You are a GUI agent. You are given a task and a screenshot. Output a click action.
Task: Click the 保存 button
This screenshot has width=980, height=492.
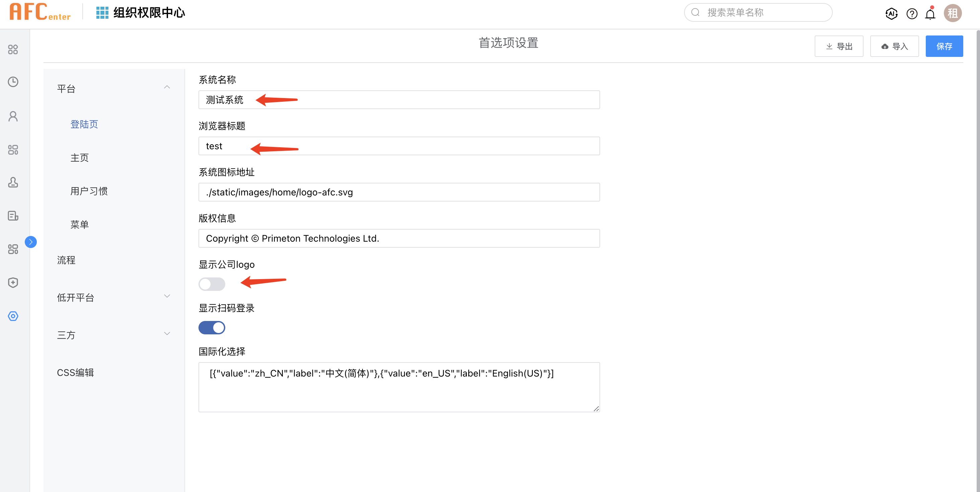point(944,47)
